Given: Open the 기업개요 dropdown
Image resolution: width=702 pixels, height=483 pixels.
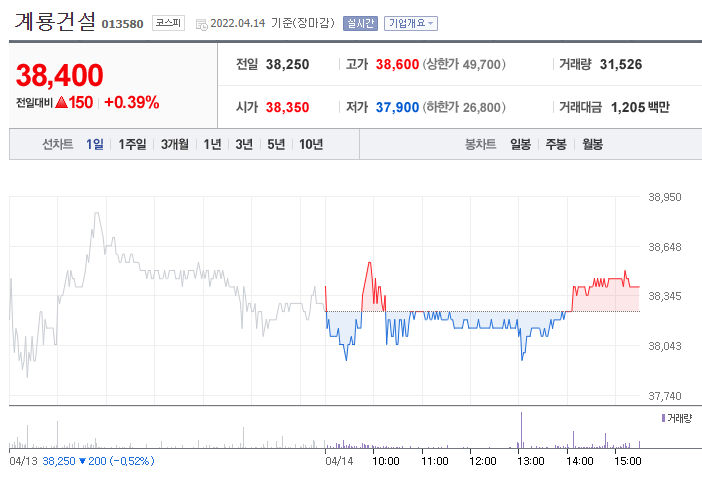Looking at the screenshot, I should pos(411,23).
